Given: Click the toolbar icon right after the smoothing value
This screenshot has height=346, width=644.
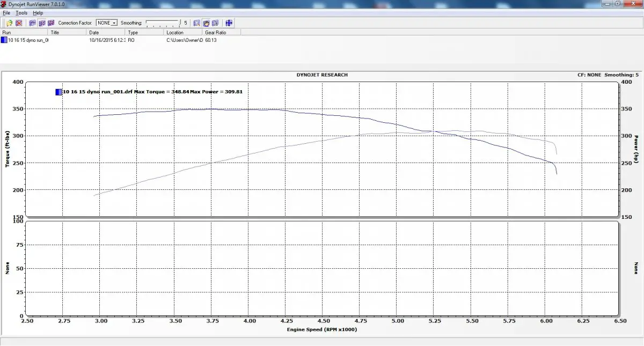Looking at the screenshot, I should point(197,23).
